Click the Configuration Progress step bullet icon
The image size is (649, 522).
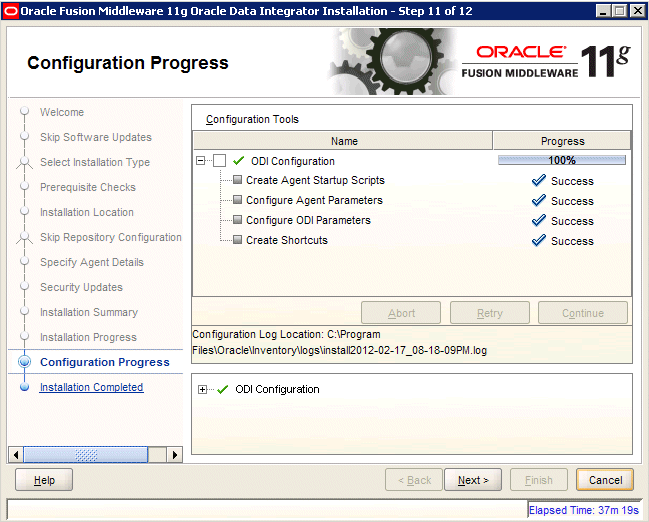pyautogui.click(x=24, y=362)
